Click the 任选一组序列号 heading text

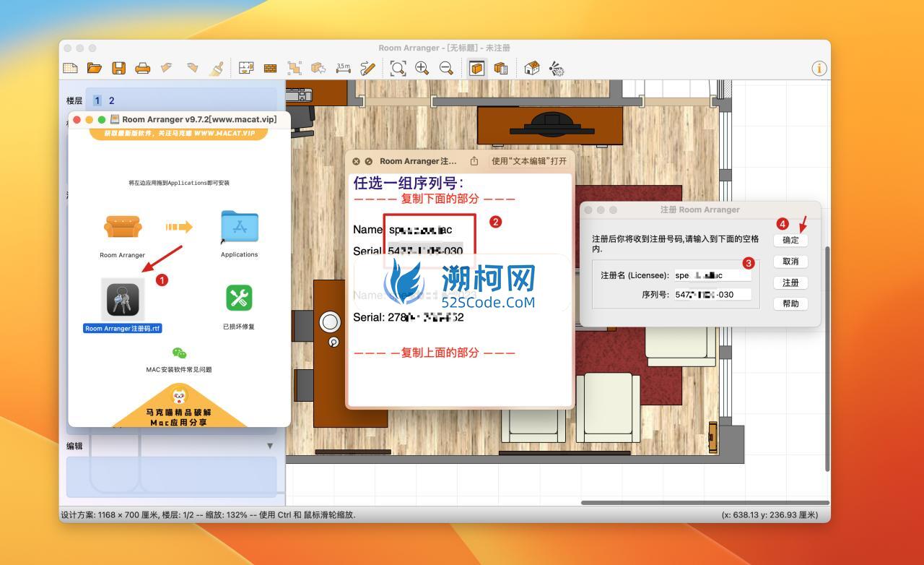tap(409, 183)
